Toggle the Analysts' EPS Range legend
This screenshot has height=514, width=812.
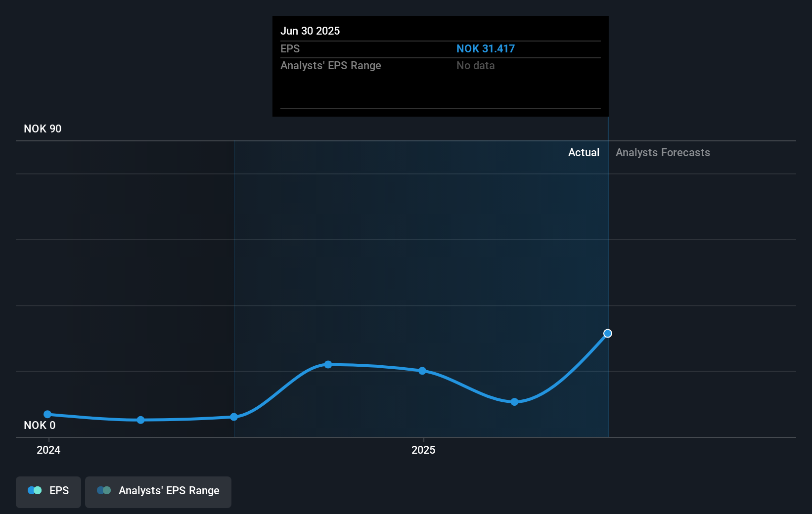[158, 492]
